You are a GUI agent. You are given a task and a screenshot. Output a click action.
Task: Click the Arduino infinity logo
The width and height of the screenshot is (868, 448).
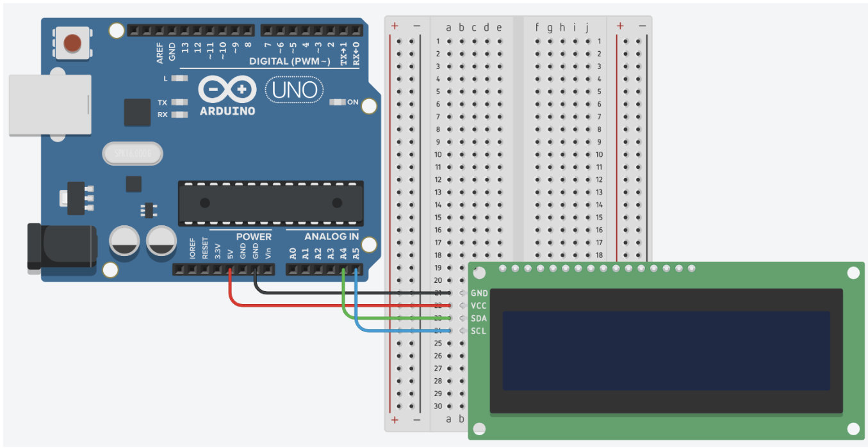(227, 90)
